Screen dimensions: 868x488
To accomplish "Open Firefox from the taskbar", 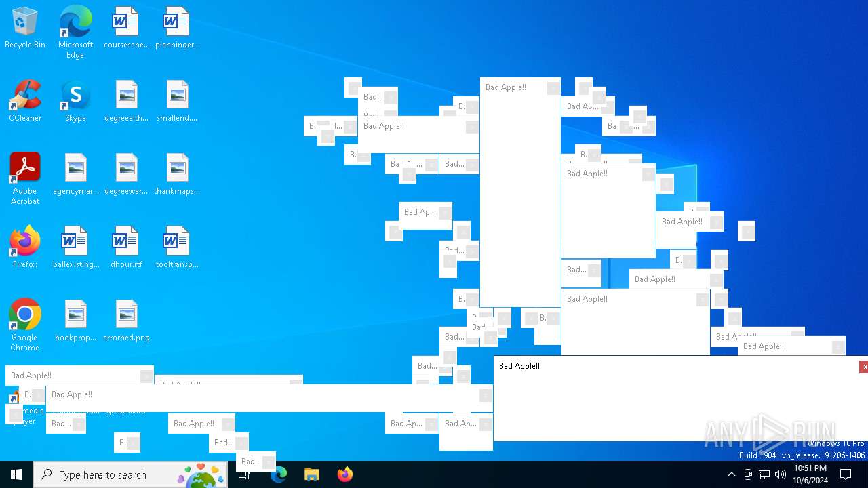I will (x=344, y=474).
